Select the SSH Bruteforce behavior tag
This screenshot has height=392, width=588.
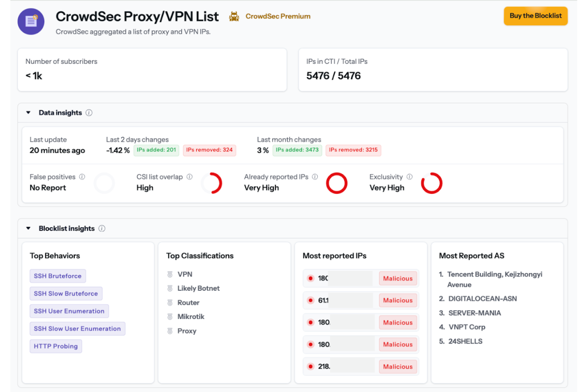point(58,276)
